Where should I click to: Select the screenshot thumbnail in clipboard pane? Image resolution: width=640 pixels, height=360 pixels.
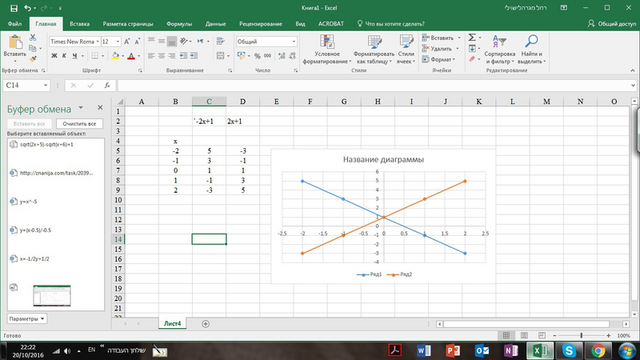(x=52, y=296)
